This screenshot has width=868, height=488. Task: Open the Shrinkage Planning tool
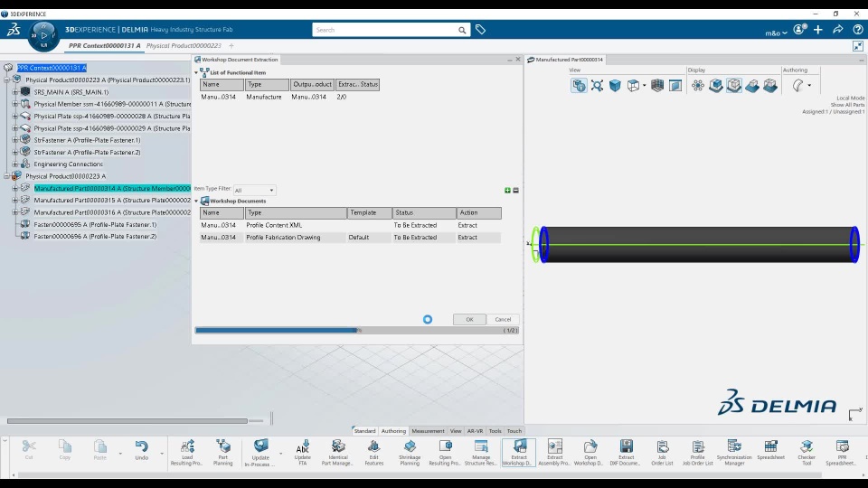pos(410,452)
